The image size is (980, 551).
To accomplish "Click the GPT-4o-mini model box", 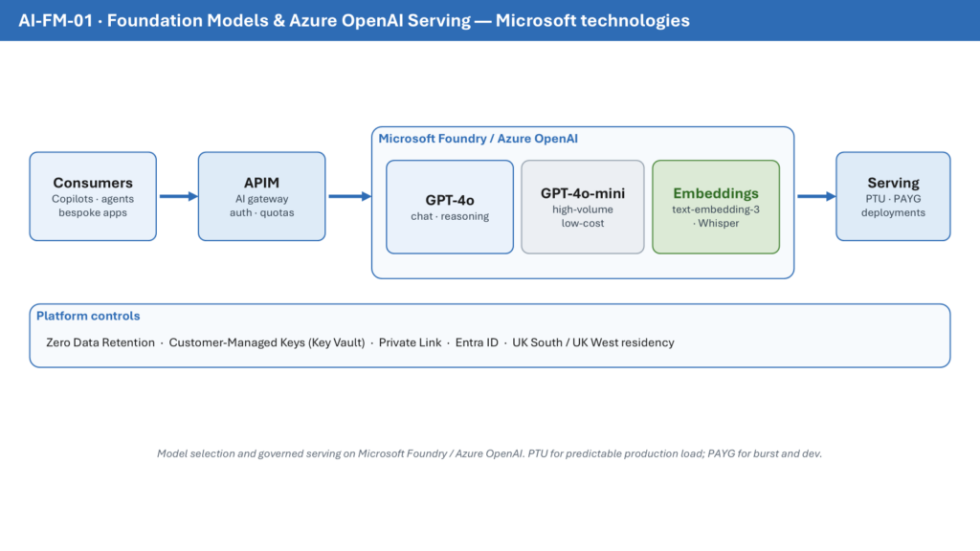I will point(583,207).
